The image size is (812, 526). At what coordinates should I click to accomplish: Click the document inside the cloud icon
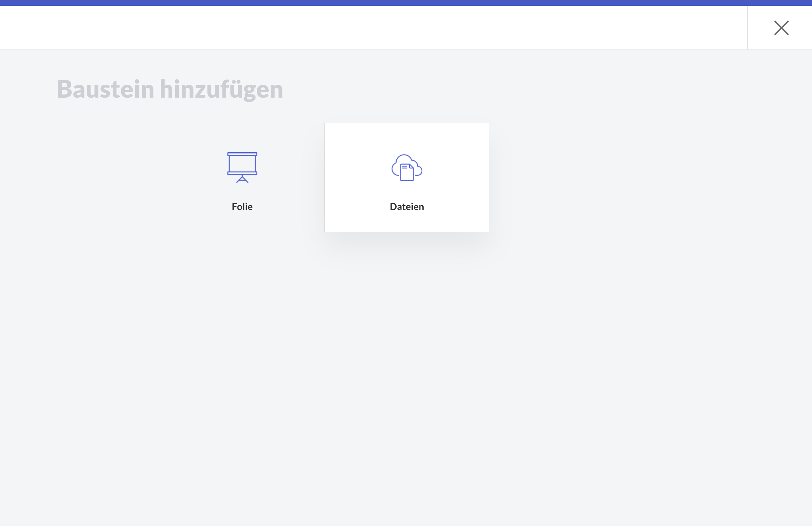407,173
